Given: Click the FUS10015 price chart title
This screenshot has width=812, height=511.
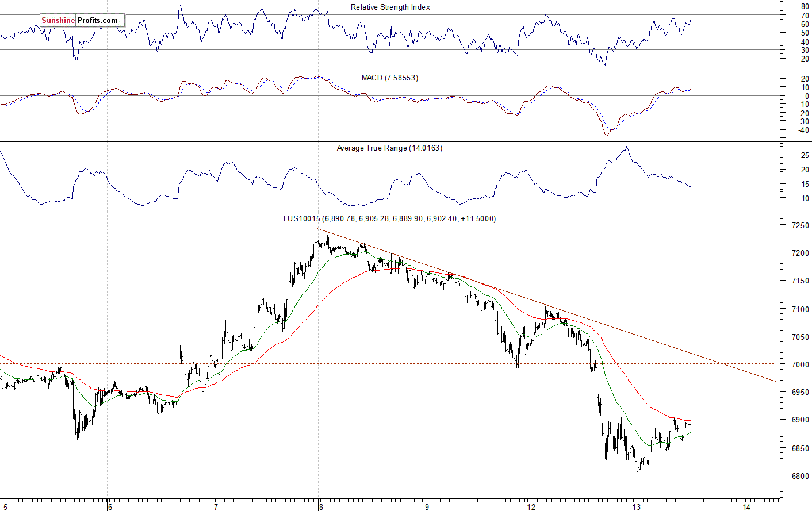Looking at the screenshot, I should click(x=389, y=218).
